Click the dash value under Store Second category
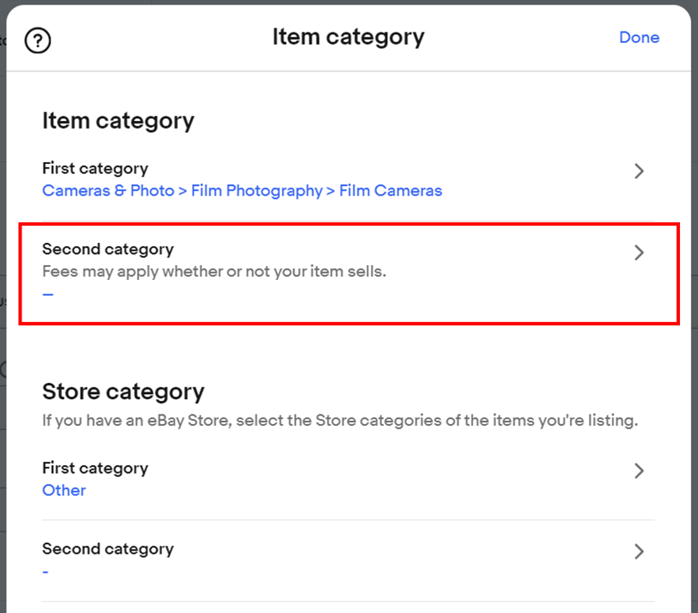The height and width of the screenshot is (613, 698). pos(45,572)
